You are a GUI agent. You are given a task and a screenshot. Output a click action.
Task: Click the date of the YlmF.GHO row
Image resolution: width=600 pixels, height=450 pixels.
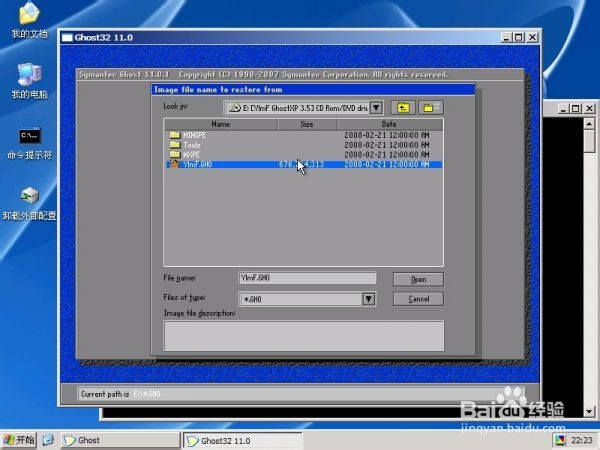[386, 165]
